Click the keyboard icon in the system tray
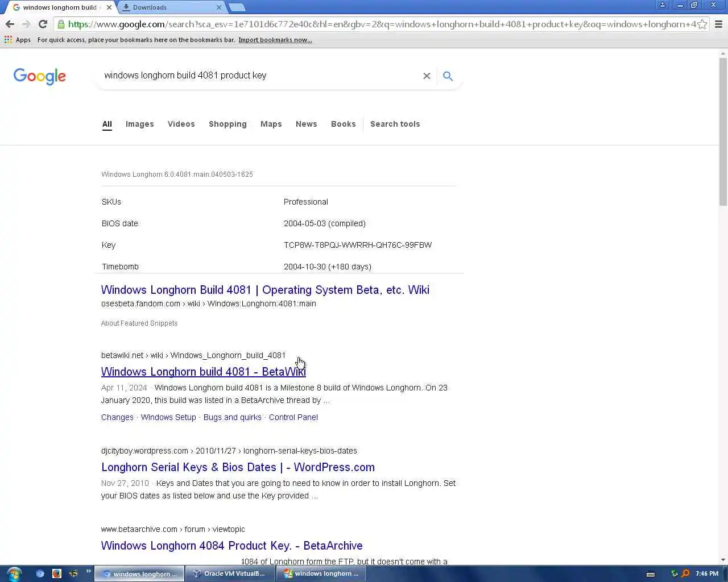The image size is (728, 582). (x=651, y=573)
